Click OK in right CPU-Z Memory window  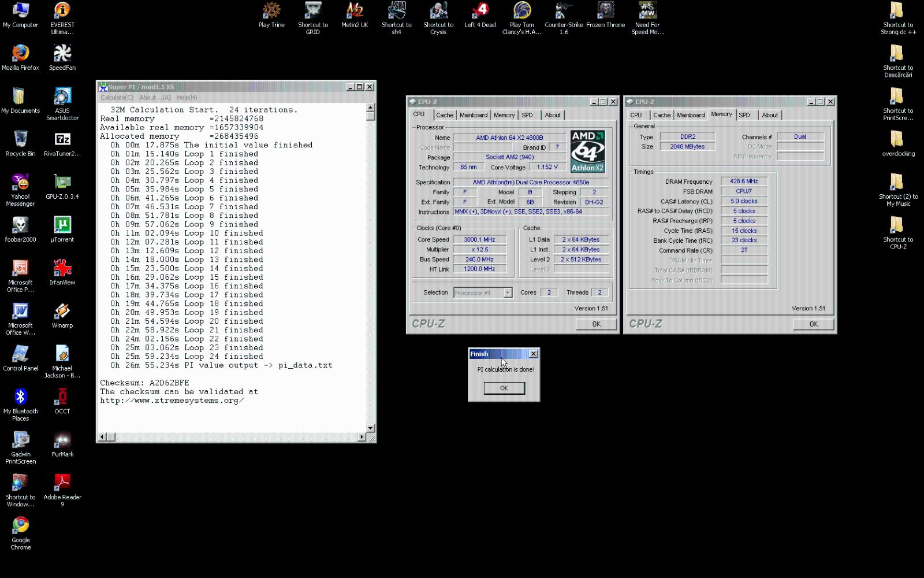[x=814, y=324]
